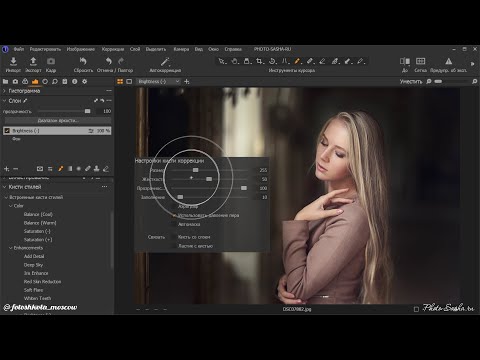Image resolution: width=480 pixels, height=360 pixels.
Task: Select the clone stamp icon in Слои panel
Action: (97, 169)
